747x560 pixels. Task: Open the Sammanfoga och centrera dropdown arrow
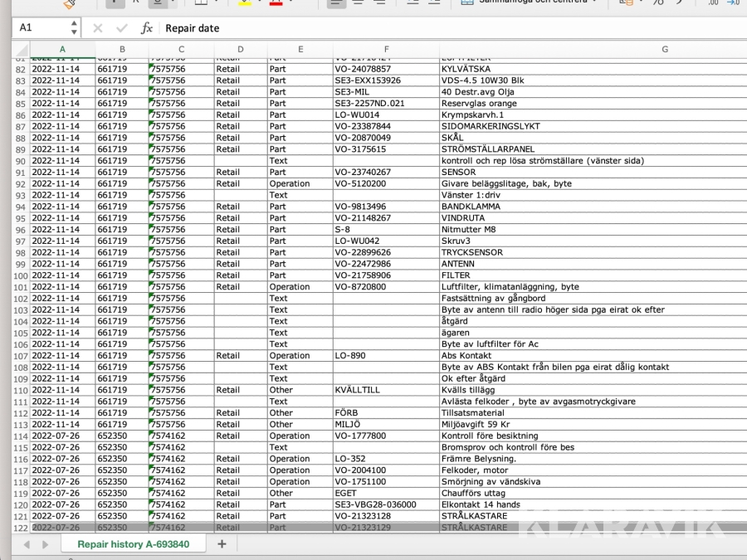594,2
